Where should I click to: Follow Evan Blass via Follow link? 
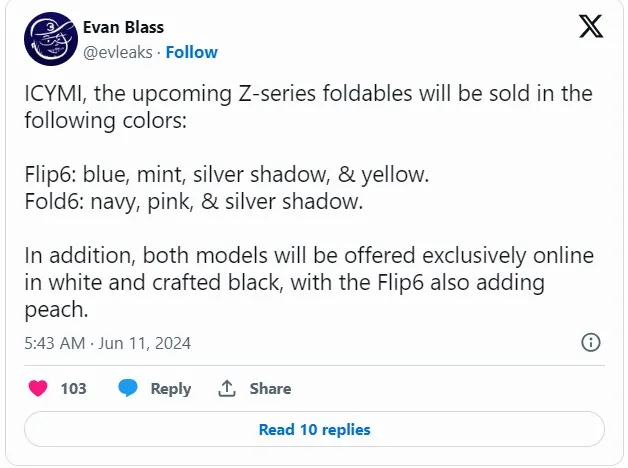pyautogui.click(x=191, y=52)
